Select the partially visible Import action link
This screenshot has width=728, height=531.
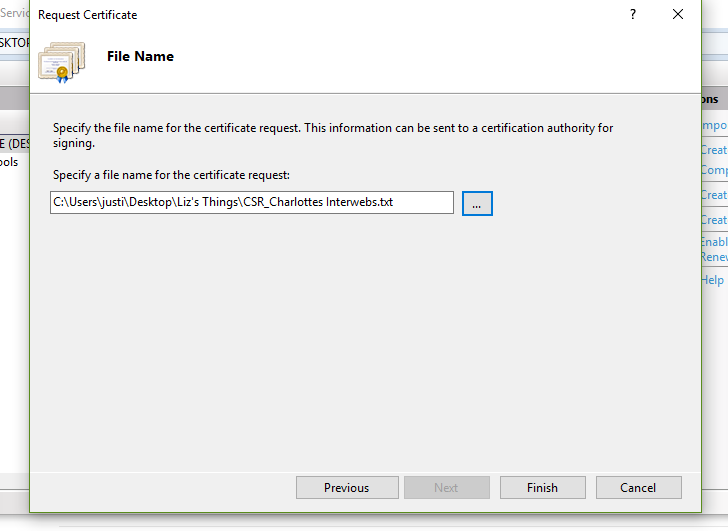pyautogui.click(x=713, y=126)
